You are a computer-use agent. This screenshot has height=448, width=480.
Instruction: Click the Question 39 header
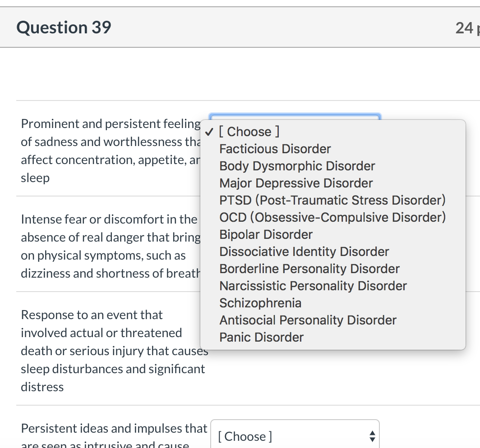click(64, 27)
